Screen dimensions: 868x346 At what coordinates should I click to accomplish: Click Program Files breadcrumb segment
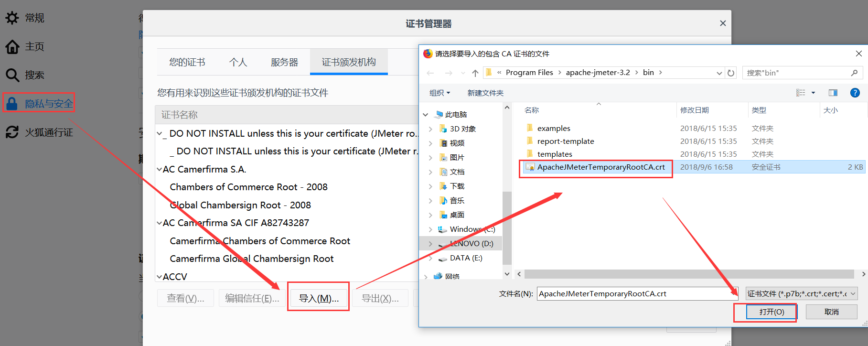pos(529,73)
